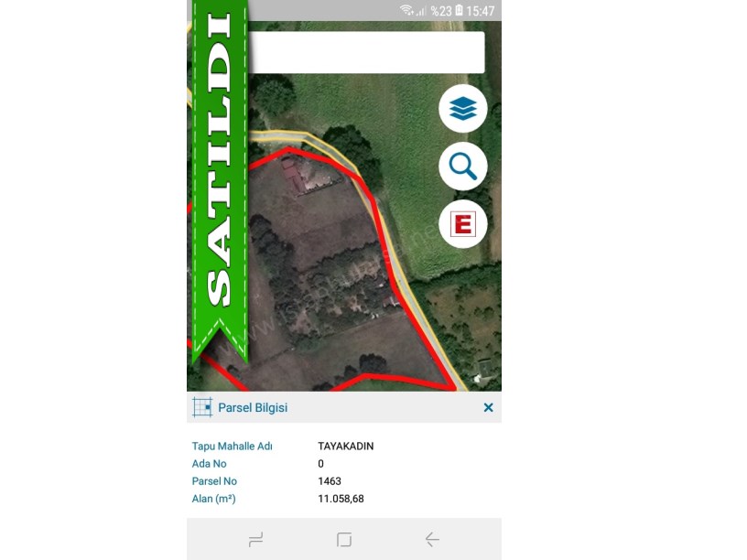Tap the magnifier search button
The width and height of the screenshot is (747, 560).
coord(462,167)
